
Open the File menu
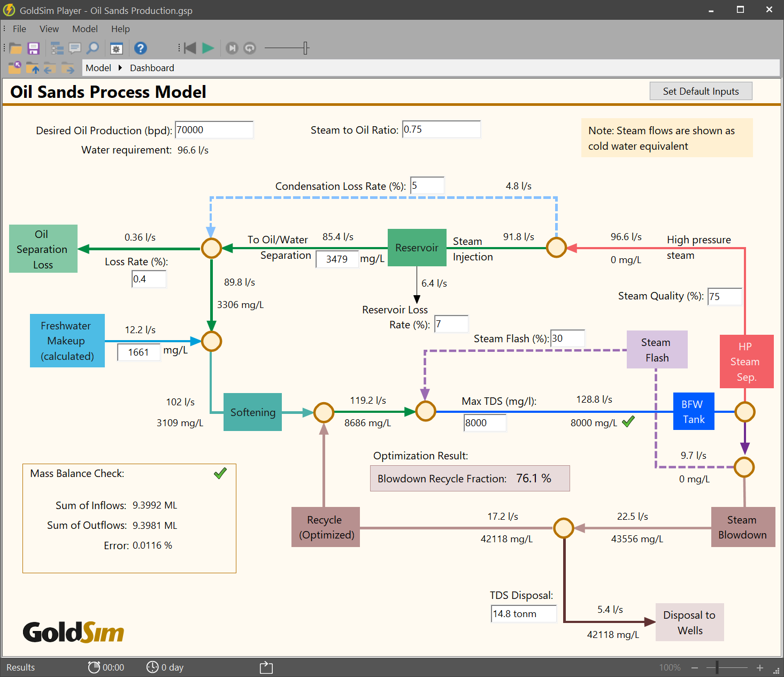[x=19, y=29]
